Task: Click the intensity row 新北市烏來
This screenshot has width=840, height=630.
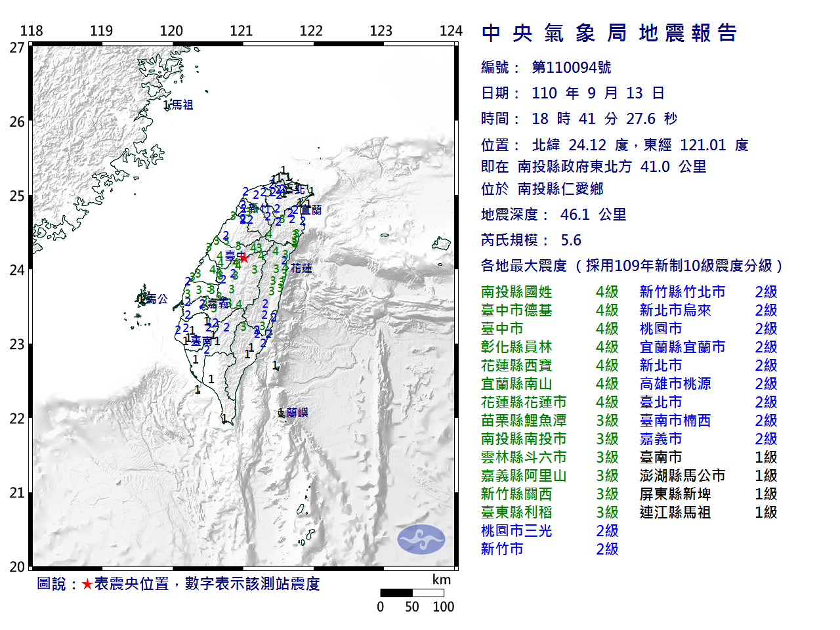Action: tap(709, 310)
